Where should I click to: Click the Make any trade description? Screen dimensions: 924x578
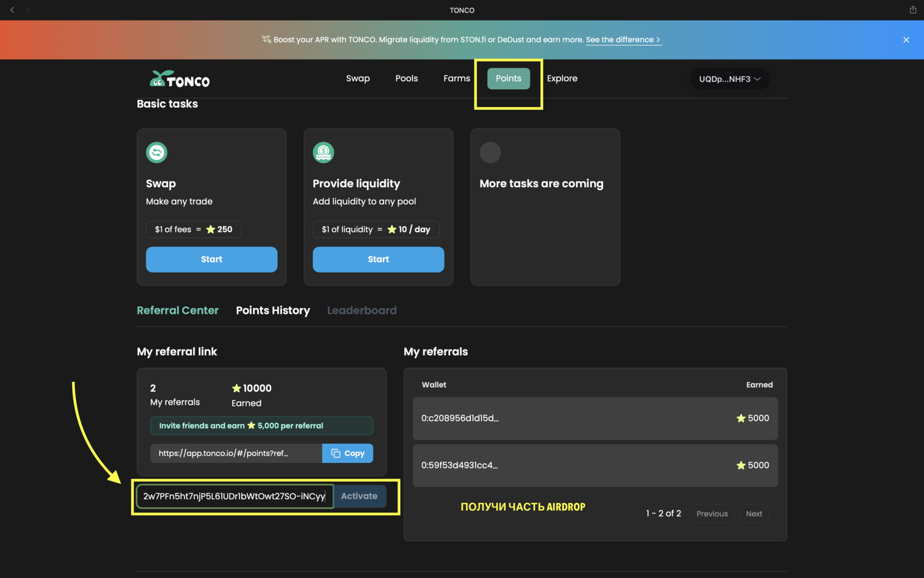[x=179, y=201]
